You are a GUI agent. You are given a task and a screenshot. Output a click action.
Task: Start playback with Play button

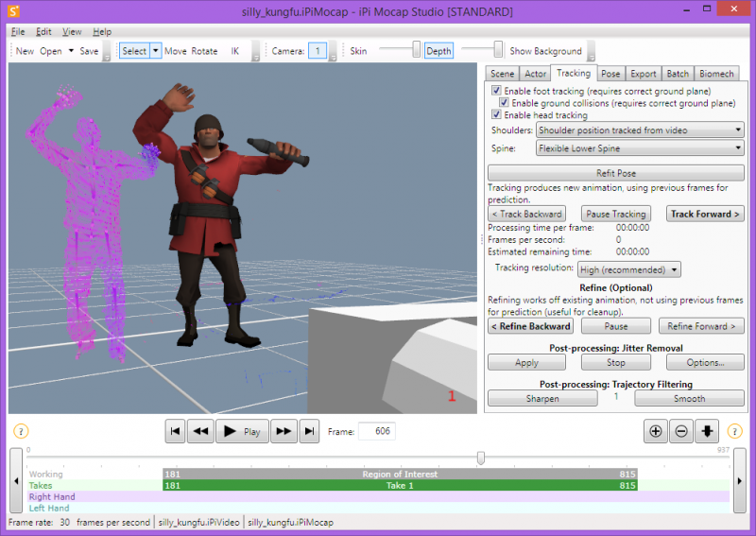[243, 431]
